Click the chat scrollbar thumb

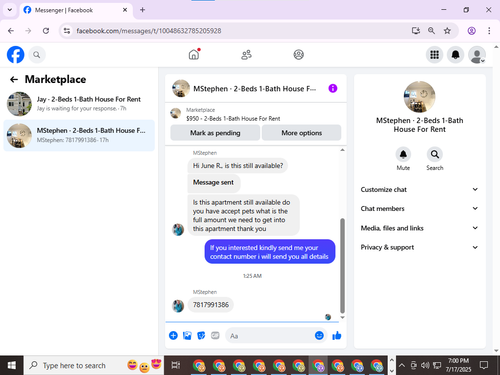[x=342, y=266]
